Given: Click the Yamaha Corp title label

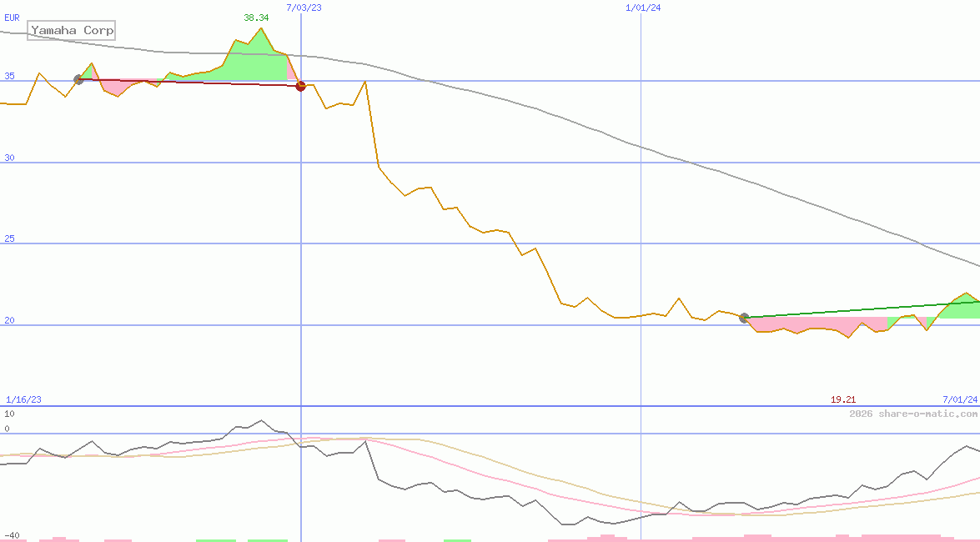Looking at the screenshot, I should click(x=71, y=31).
